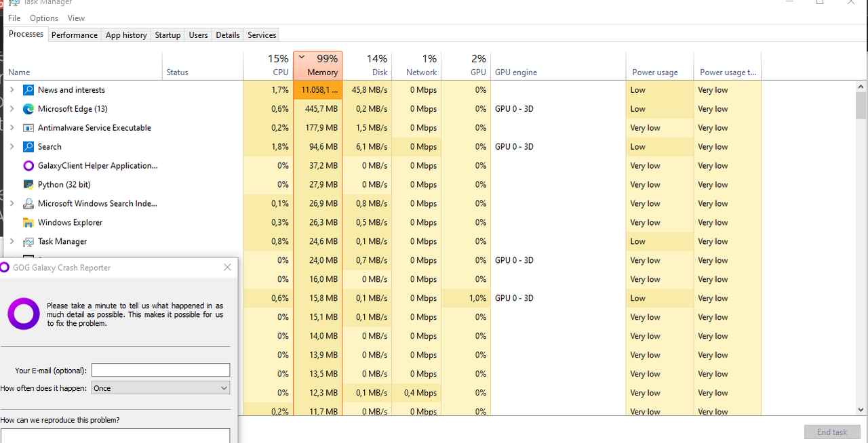
Task: Switch to the App history tab
Action: tap(126, 35)
